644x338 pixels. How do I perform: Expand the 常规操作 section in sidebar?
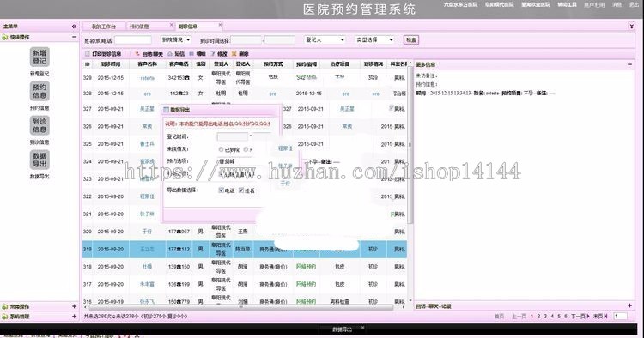point(75,306)
